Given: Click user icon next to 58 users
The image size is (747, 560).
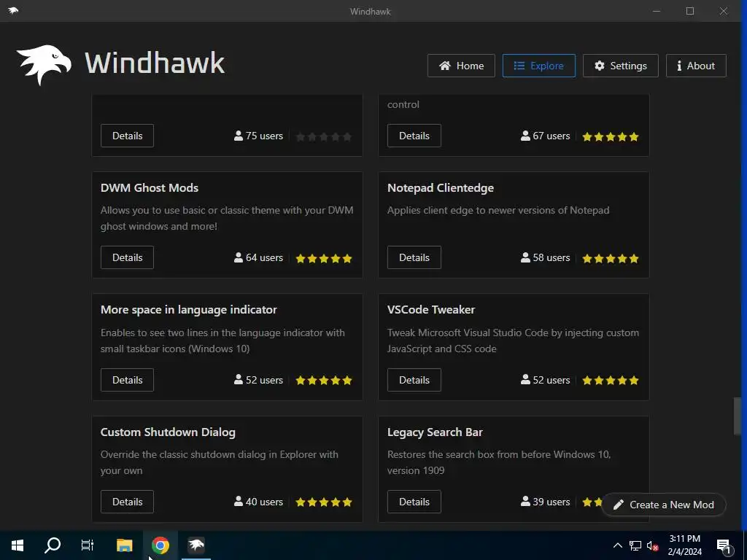Looking at the screenshot, I should pyautogui.click(x=525, y=257).
